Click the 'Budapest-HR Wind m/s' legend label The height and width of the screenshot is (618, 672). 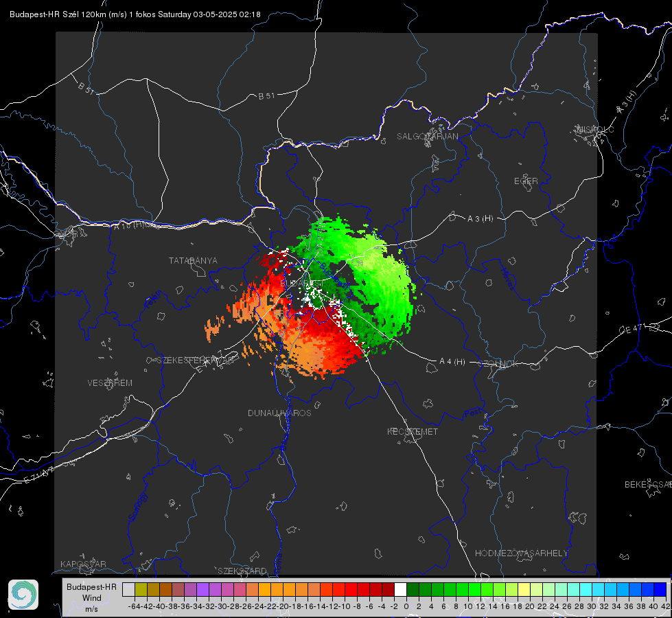[92, 597]
